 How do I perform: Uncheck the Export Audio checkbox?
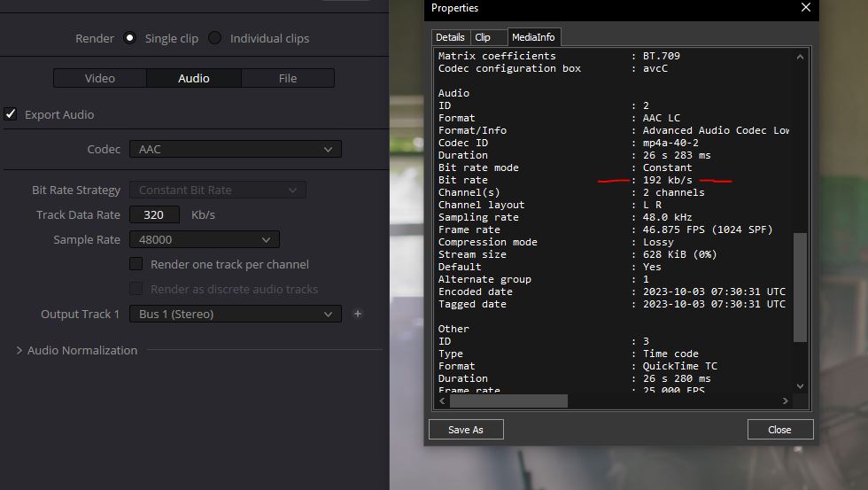coord(11,114)
